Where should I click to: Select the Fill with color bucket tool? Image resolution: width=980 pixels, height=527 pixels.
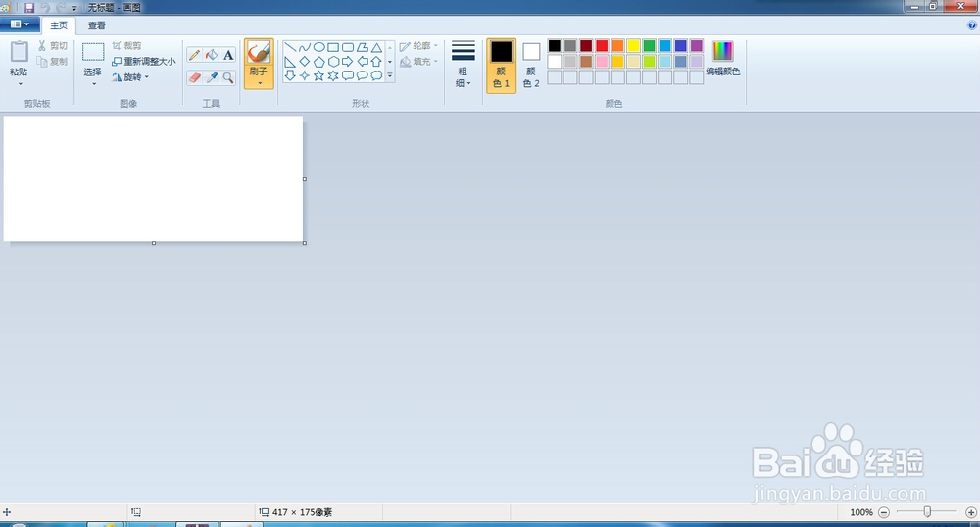click(x=212, y=55)
